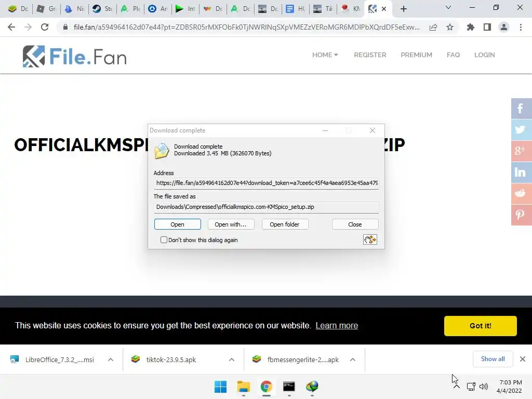Viewport: 532px width, 399px height.
Task: Share page on Reddit sidebar icon
Action: pos(521,193)
